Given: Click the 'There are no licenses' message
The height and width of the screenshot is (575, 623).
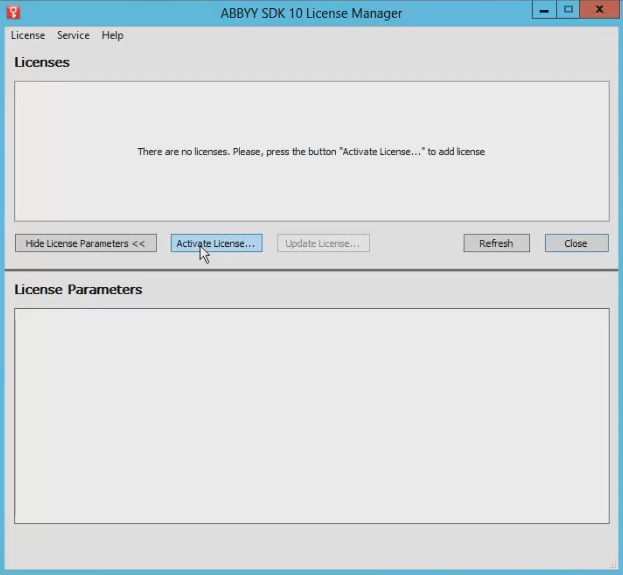Looking at the screenshot, I should [x=311, y=152].
